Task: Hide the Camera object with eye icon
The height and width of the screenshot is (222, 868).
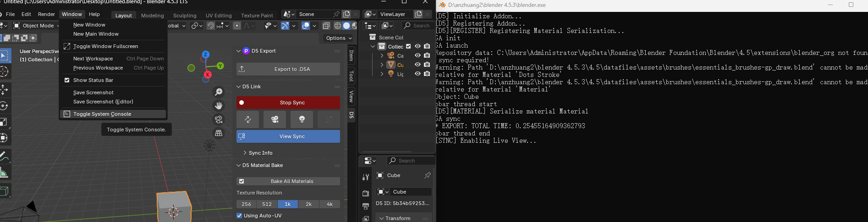Action: click(418, 55)
